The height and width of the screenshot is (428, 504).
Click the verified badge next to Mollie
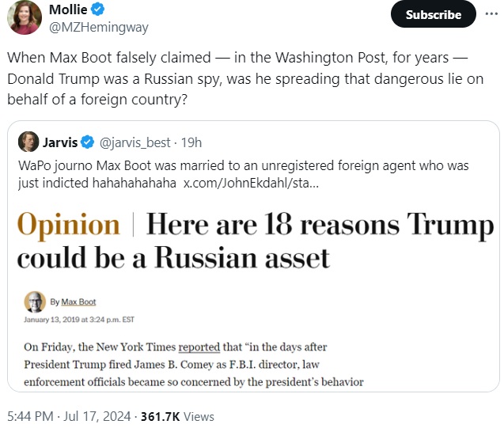98,10
